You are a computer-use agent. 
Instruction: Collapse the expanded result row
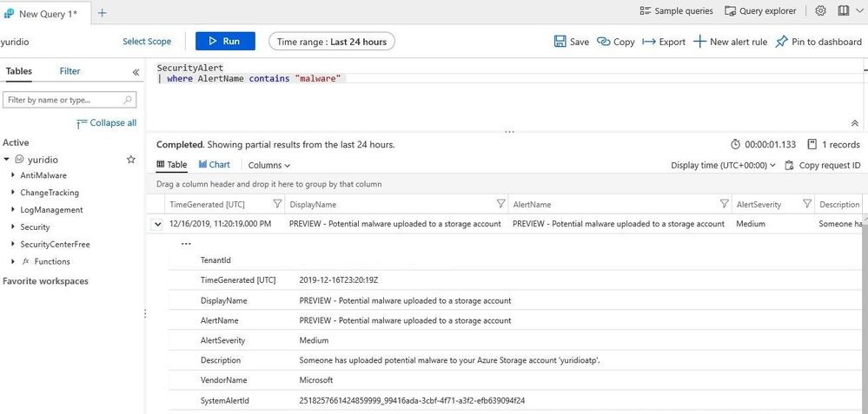tap(158, 224)
